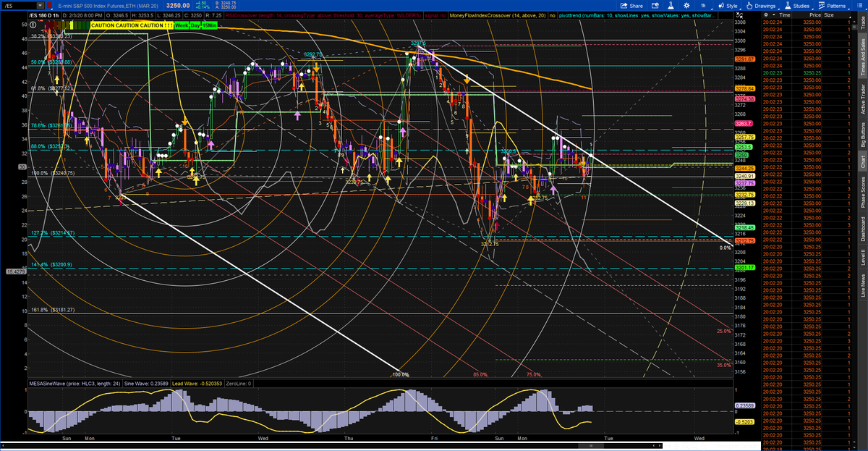
Task: Sort by the Time column header
Action: 786,14
